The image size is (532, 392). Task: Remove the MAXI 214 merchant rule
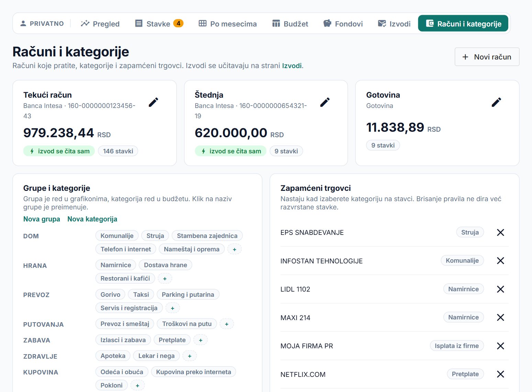(500, 317)
